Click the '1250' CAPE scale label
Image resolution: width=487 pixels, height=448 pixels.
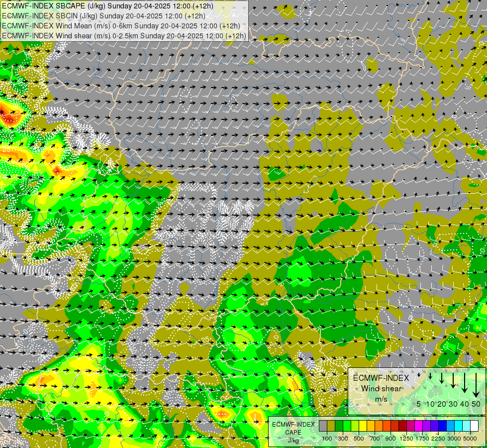406,439
